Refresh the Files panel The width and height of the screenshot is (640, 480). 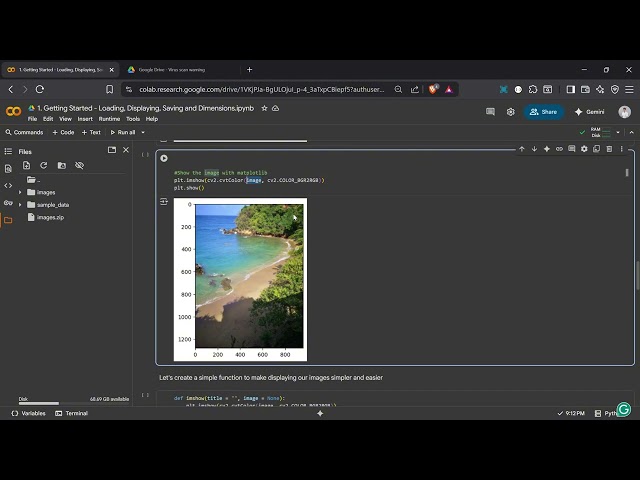44,165
